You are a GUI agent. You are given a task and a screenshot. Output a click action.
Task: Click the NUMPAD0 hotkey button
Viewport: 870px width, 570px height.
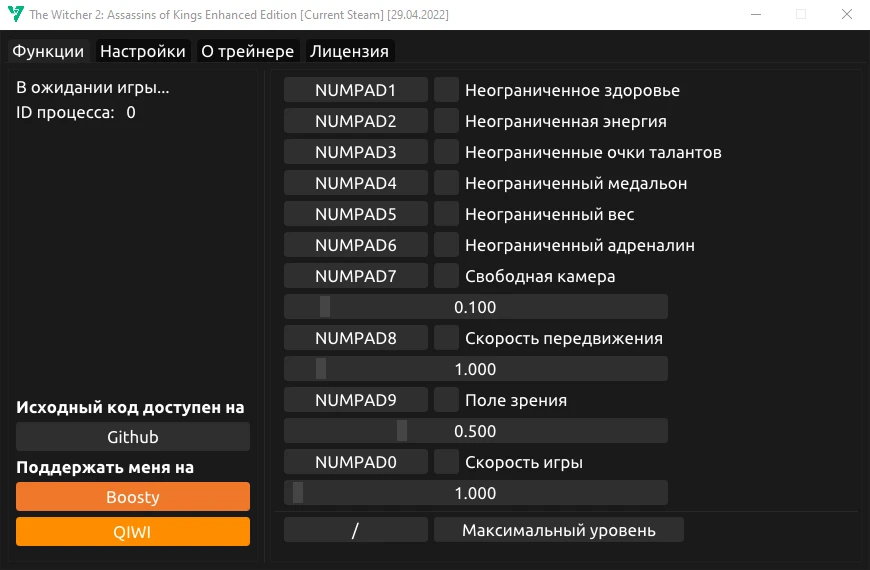(x=356, y=462)
